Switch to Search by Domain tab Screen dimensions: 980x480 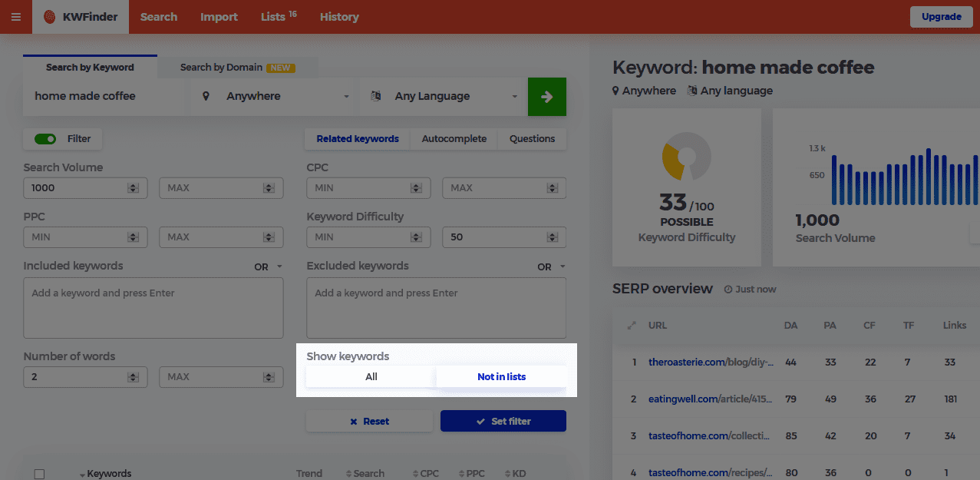[237, 67]
